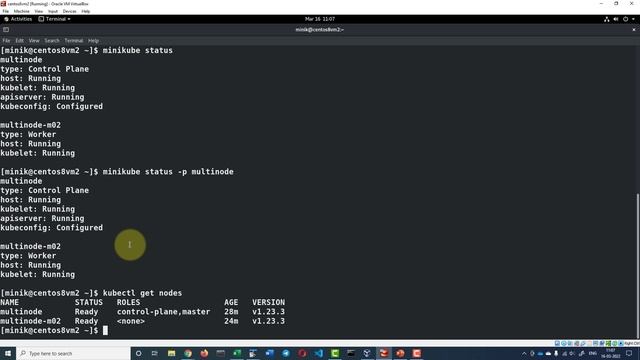This screenshot has width=640, height=360.
Task: Click the 'minikube status -p multinode' command text
Action: click(x=168, y=171)
